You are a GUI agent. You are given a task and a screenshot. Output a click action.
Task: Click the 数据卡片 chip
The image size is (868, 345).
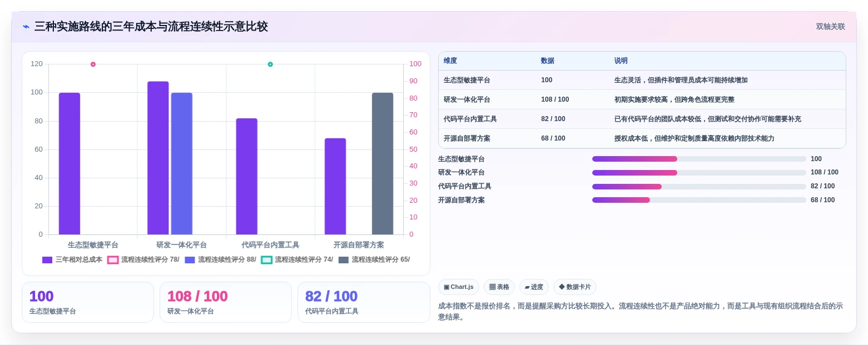575,287
